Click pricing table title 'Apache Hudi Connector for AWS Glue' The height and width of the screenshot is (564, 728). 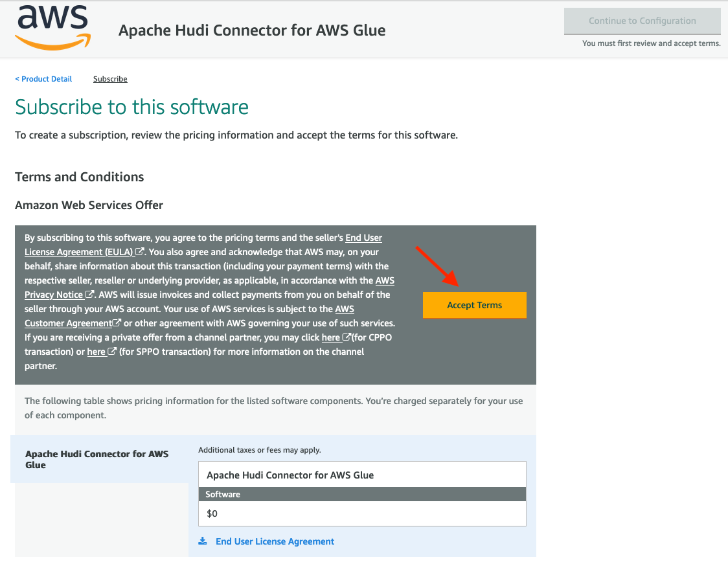pos(290,475)
